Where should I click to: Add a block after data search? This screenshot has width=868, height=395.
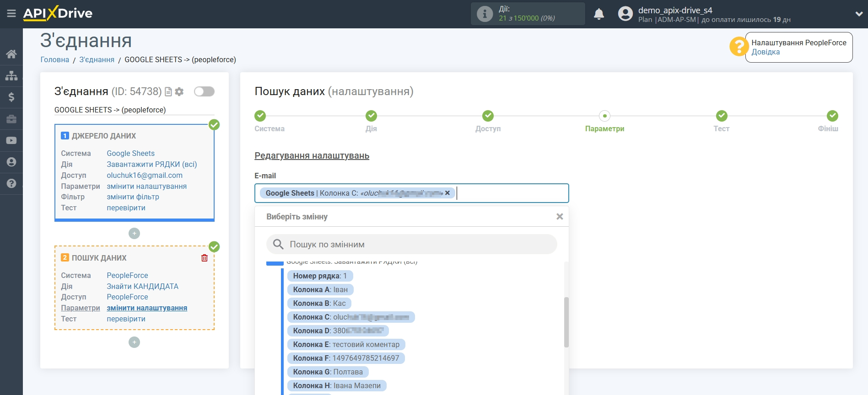click(134, 342)
